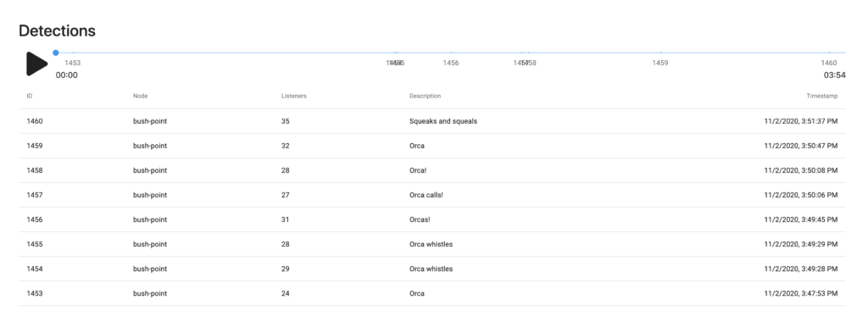Click the Timestamp column header
Screen dimensions: 868x322
(822, 97)
